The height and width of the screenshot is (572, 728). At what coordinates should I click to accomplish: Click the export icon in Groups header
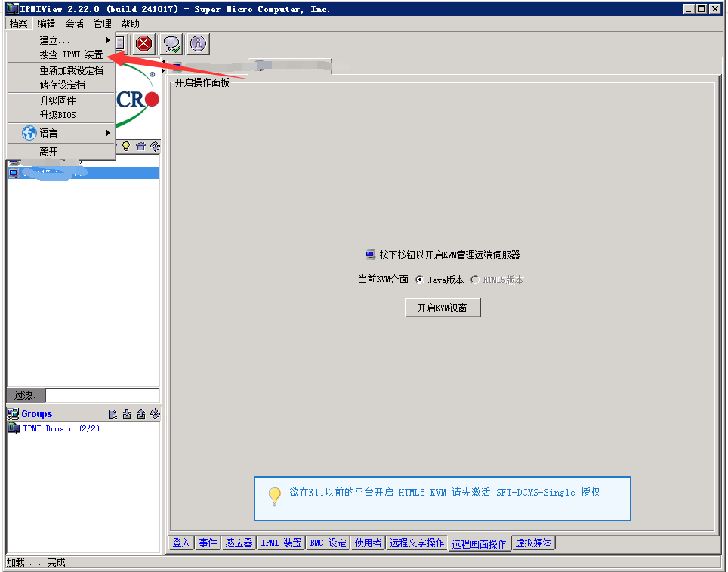[x=140, y=414]
